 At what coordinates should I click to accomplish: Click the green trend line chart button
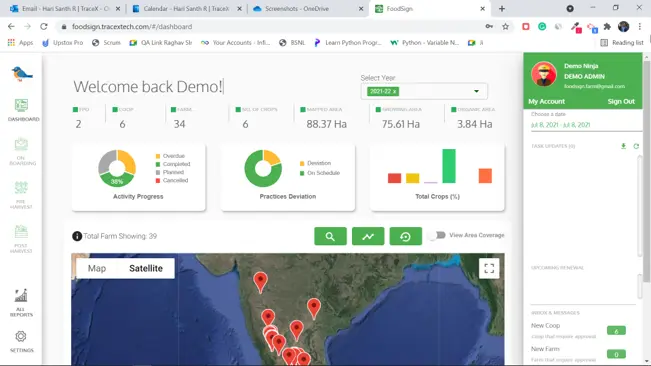[368, 236]
